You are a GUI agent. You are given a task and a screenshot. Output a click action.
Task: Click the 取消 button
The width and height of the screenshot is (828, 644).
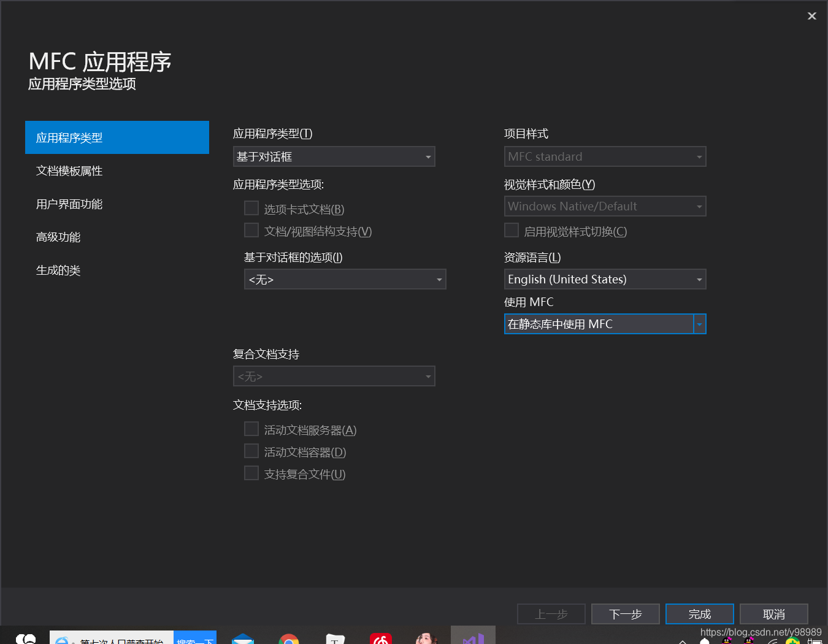(x=774, y=614)
